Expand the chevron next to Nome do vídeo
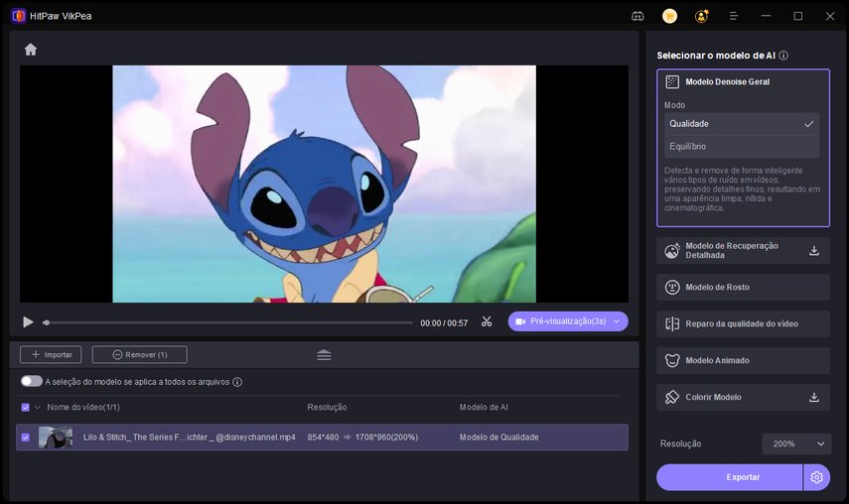The height and width of the screenshot is (504, 849). click(38, 407)
